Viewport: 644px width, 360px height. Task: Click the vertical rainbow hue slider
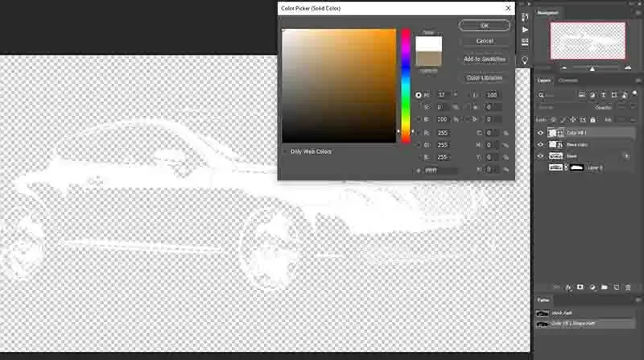(x=406, y=85)
